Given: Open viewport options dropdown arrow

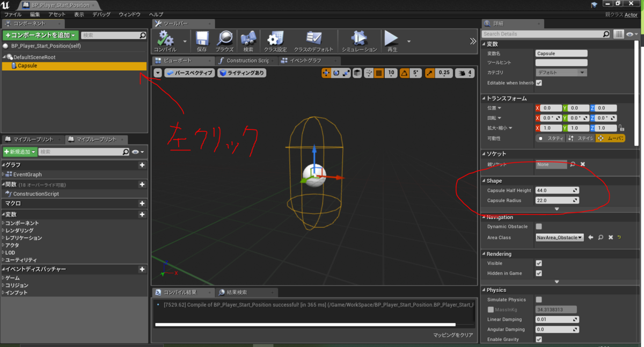Looking at the screenshot, I should coord(158,73).
